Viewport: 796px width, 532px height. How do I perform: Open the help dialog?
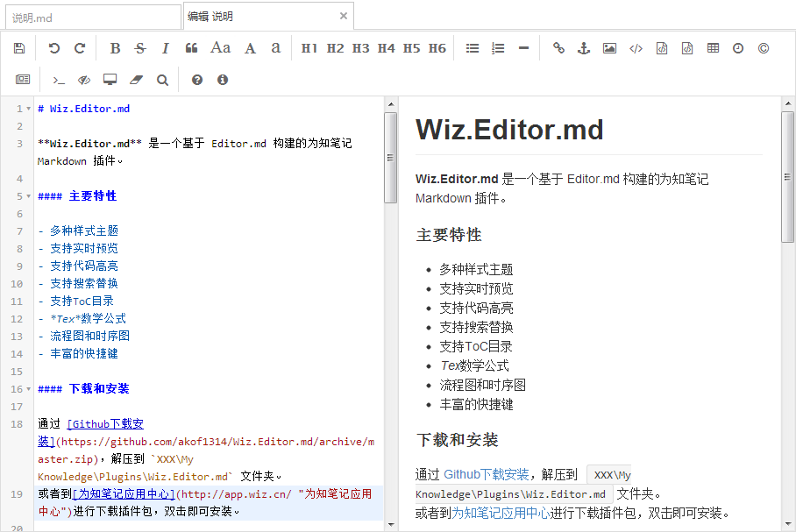pos(197,80)
